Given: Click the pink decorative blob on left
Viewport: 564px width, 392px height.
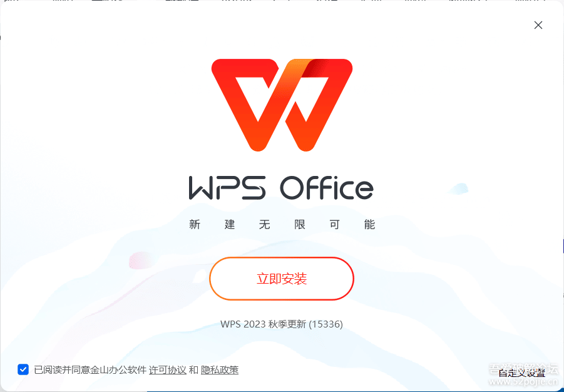Looking at the screenshot, I should coord(143,259).
